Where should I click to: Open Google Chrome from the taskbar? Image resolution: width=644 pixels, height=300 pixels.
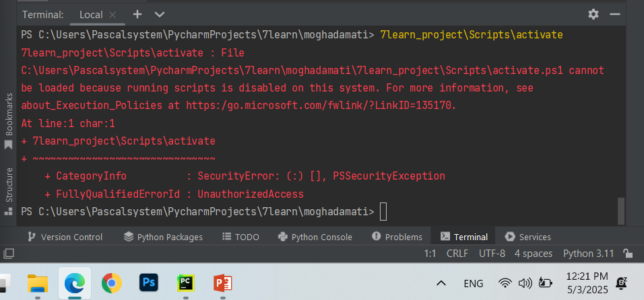coord(112,283)
